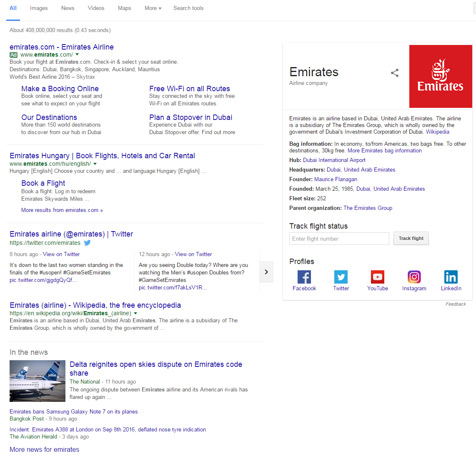Open Search tools options
The image size is (476, 456).
click(x=188, y=8)
